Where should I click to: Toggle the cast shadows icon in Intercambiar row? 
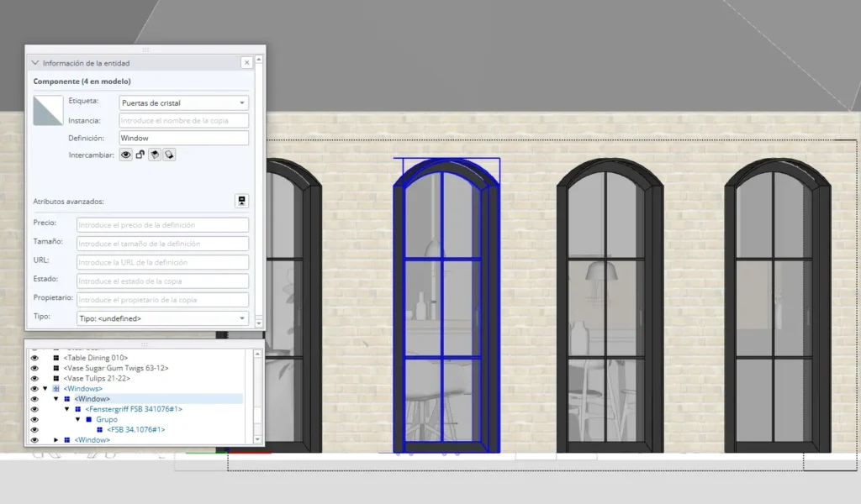(155, 155)
